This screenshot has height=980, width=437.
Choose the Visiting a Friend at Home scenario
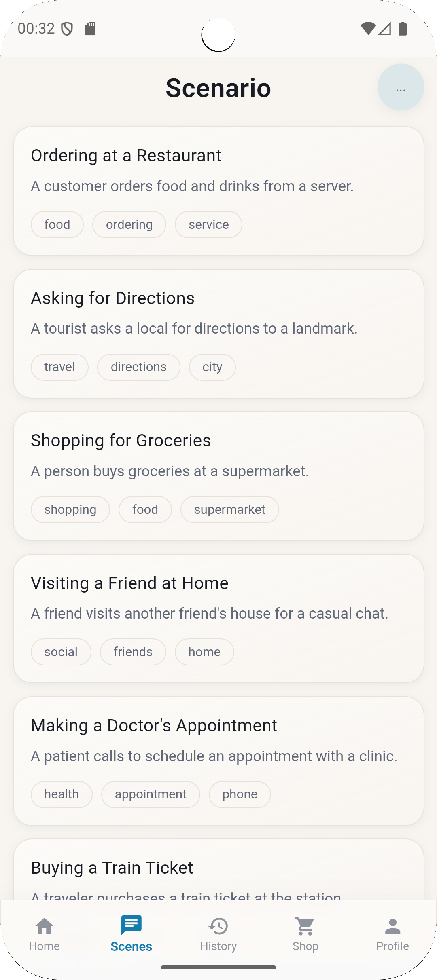pos(218,598)
